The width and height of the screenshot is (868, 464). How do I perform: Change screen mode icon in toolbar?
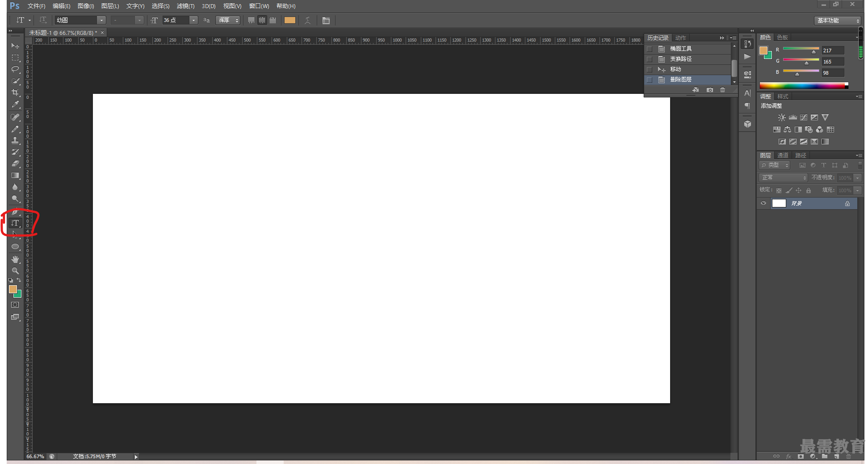pos(15,317)
